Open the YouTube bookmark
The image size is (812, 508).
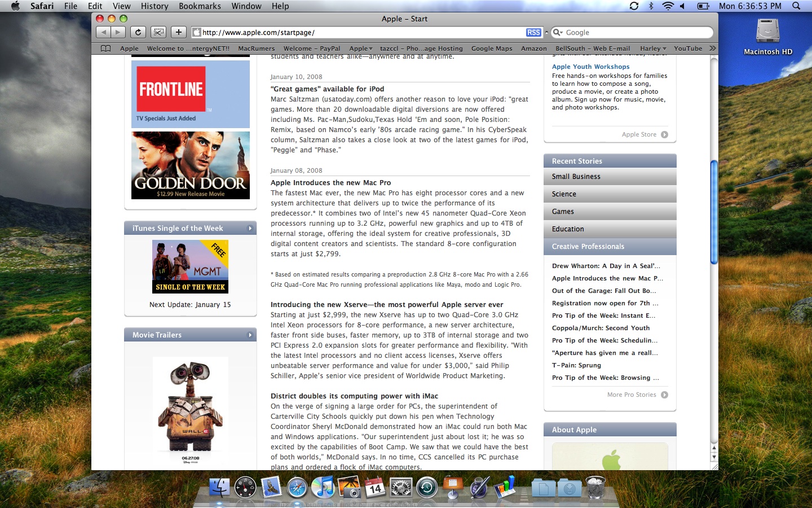point(688,49)
